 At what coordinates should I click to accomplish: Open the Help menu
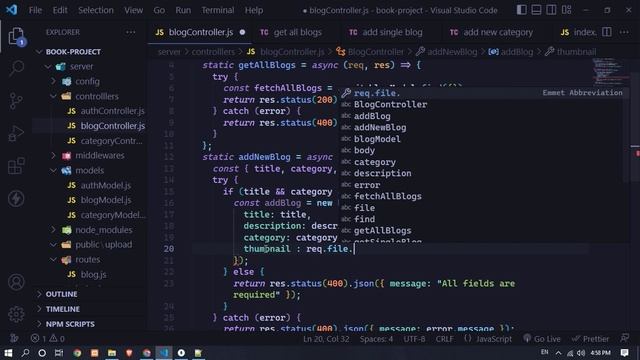254,10
